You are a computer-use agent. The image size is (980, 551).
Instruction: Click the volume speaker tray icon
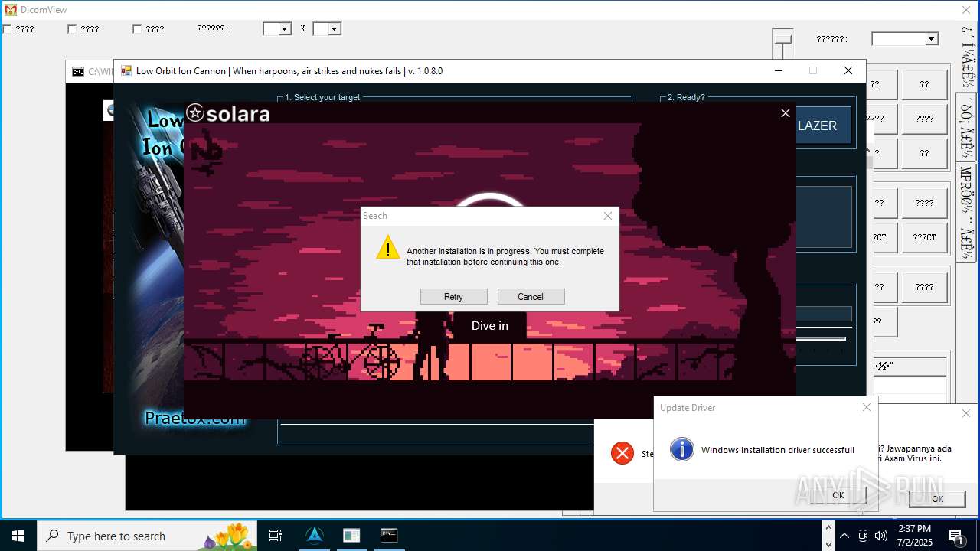click(881, 536)
